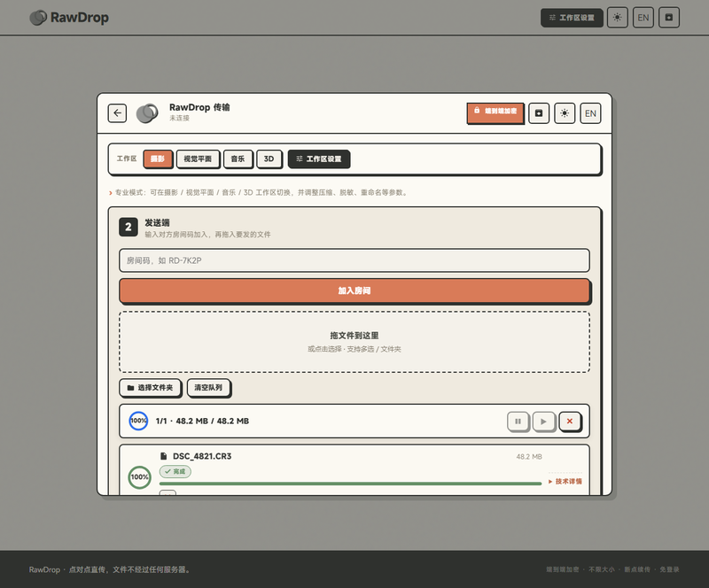Click the blue 100% overall progress ring
The height and width of the screenshot is (588, 709).
pyautogui.click(x=138, y=421)
